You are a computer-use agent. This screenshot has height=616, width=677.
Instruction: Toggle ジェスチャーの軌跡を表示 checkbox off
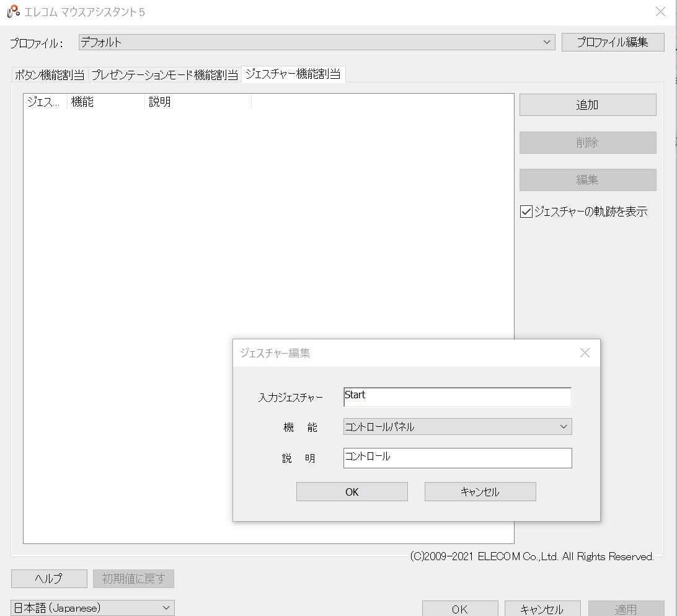(x=525, y=211)
